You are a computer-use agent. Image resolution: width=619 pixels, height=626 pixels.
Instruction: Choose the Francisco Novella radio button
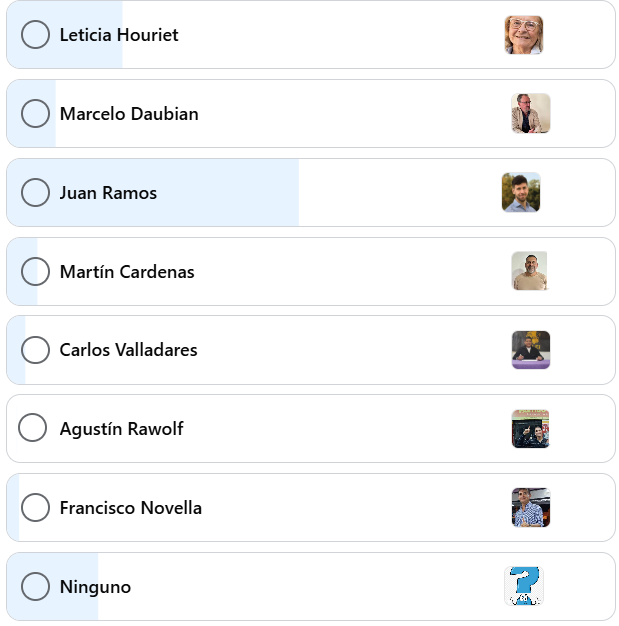35,508
